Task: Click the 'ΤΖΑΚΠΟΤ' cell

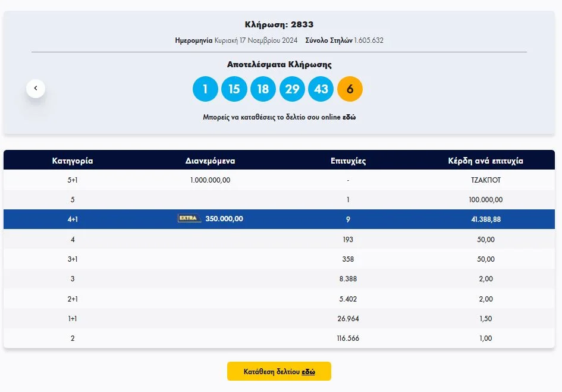Action: pos(485,180)
